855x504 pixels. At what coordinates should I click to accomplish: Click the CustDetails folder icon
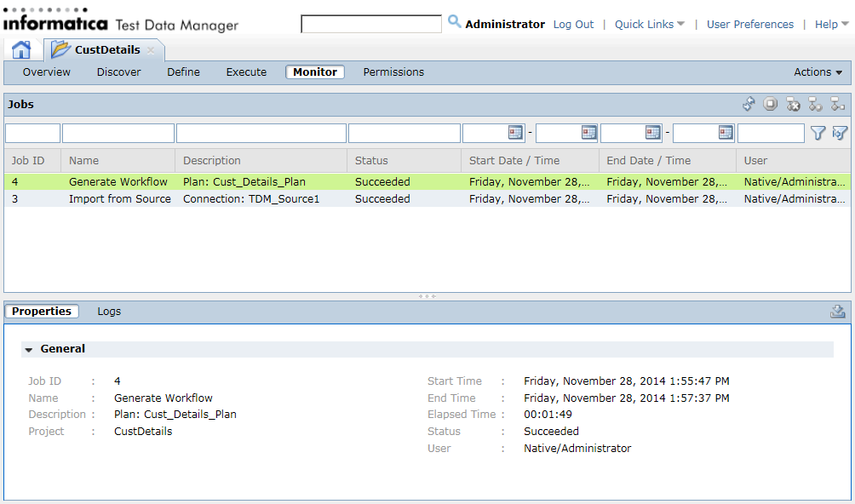click(60, 49)
